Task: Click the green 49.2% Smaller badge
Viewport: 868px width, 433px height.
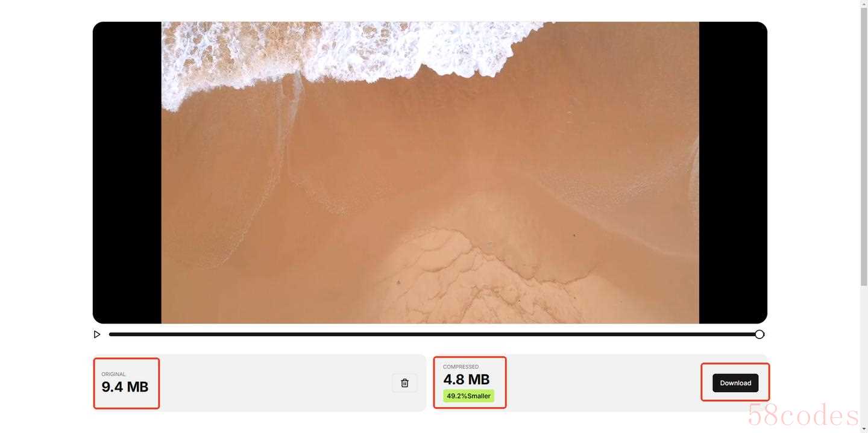Action: (x=468, y=396)
